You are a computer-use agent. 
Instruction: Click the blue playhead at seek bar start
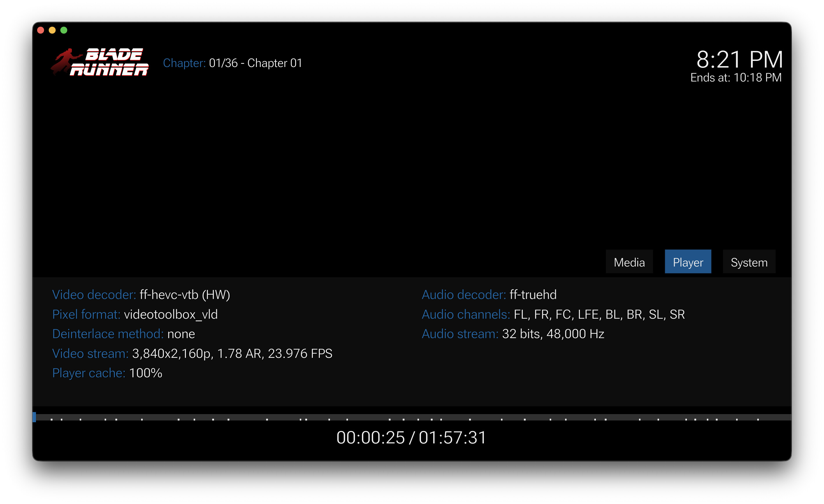[35, 417]
